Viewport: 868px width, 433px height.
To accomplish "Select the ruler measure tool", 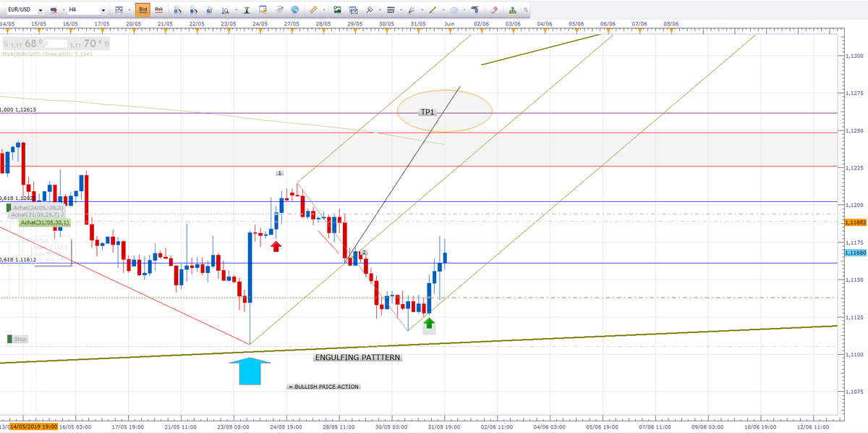I will (x=313, y=10).
